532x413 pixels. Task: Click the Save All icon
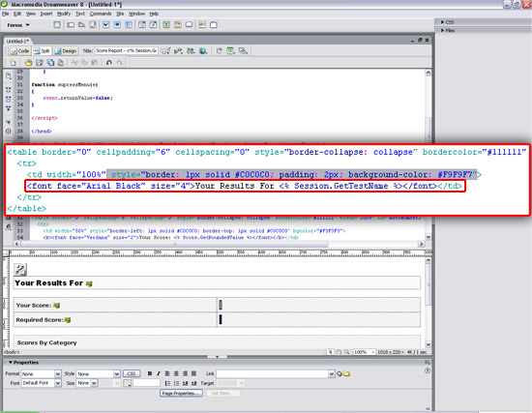tap(50, 63)
